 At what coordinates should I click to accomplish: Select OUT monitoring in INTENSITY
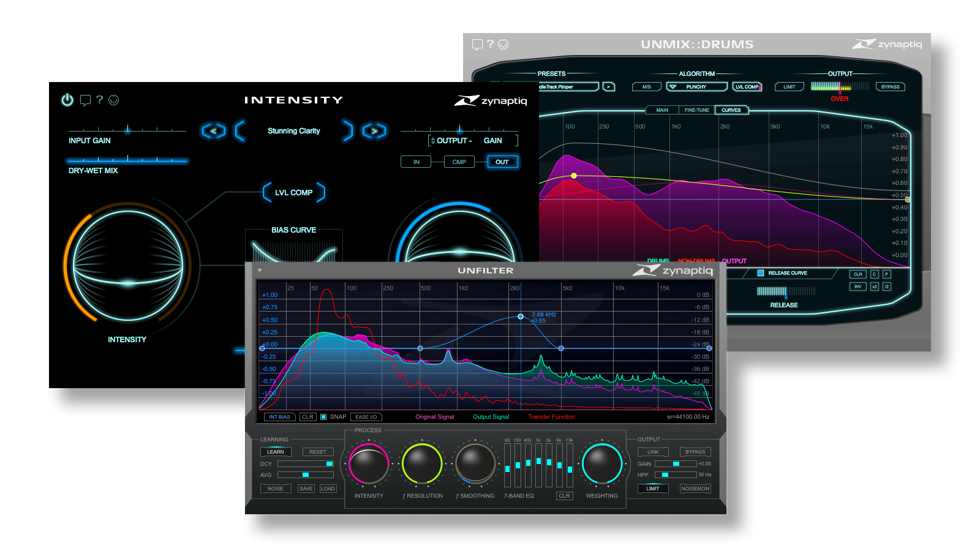[502, 162]
